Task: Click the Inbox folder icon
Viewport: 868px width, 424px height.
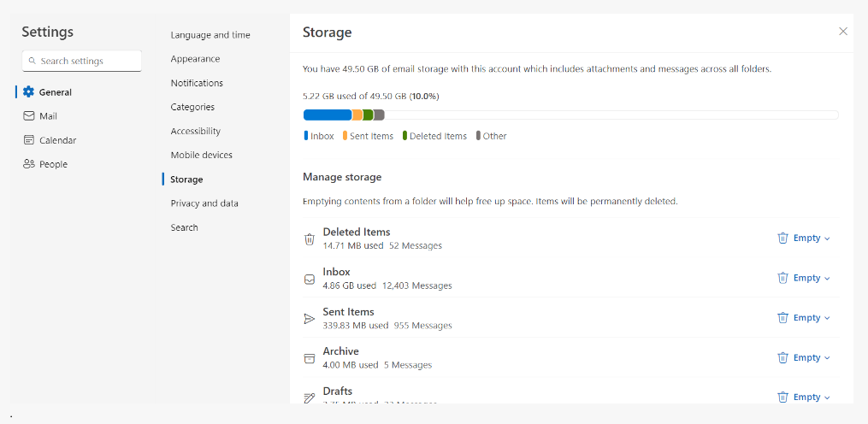Action: click(x=310, y=279)
